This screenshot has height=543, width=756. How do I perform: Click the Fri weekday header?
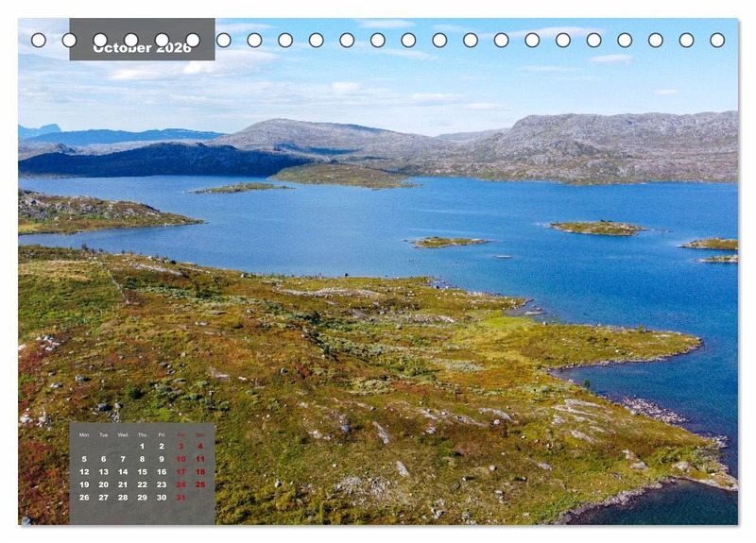(162, 434)
